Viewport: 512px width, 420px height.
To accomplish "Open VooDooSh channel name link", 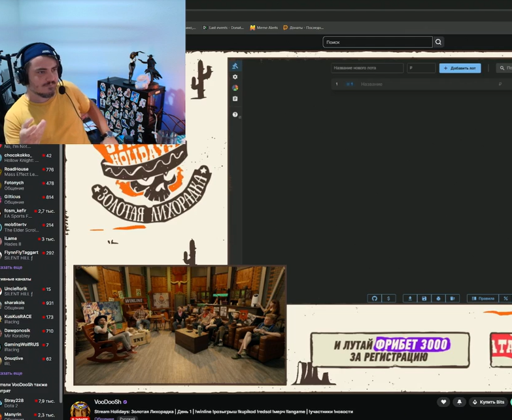I will point(107,402).
